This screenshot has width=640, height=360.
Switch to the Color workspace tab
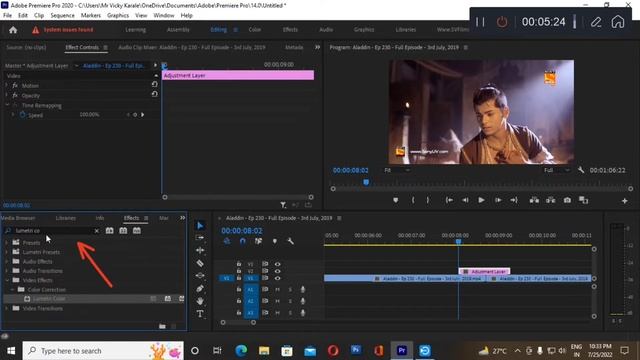click(x=255, y=30)
